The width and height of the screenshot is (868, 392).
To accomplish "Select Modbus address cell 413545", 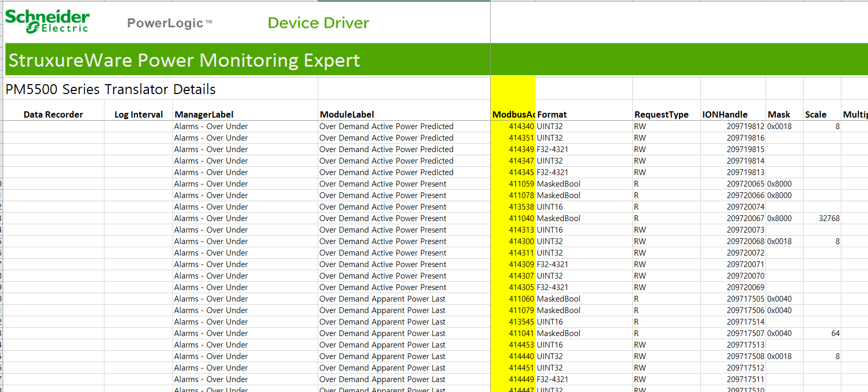I will [x=513, y=322].
